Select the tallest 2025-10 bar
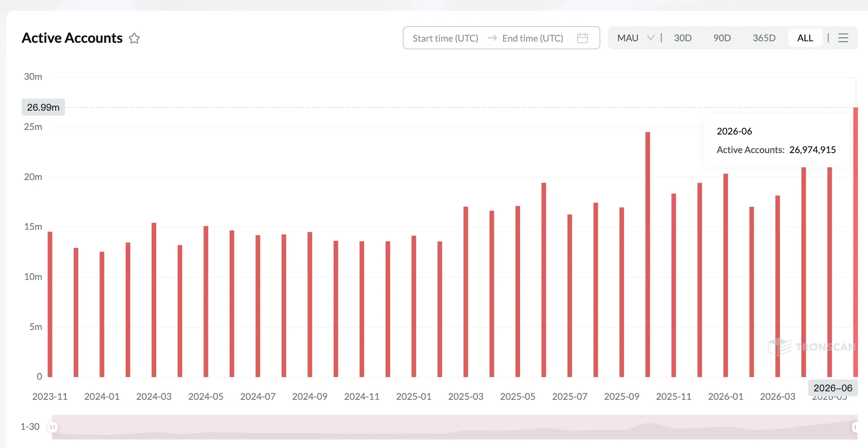868x448 pixels. [x=648, y=254]
